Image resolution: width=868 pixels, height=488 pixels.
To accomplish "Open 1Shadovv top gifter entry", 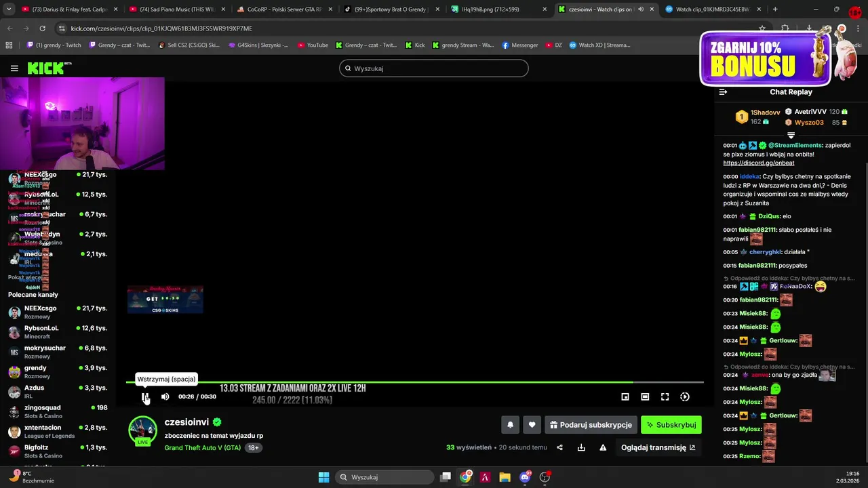I will click(x=757, y=117).
